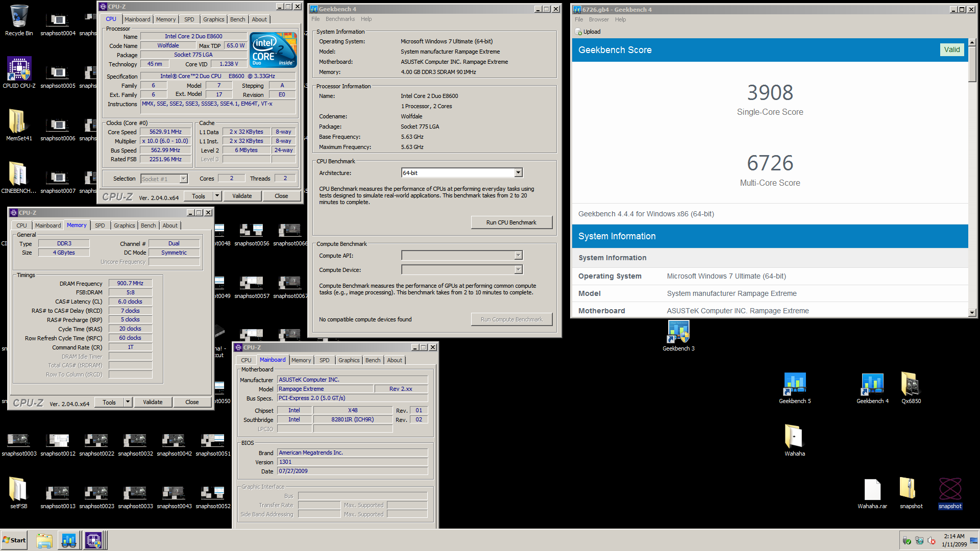Click the results window scrollbar thumb

click(x=972, y=64)
